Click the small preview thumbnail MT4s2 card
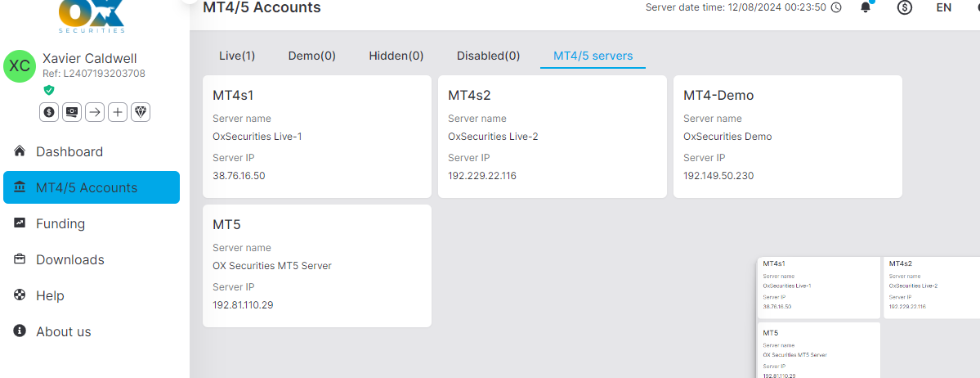Screen dimensions: 980x378 coord(931,287)
